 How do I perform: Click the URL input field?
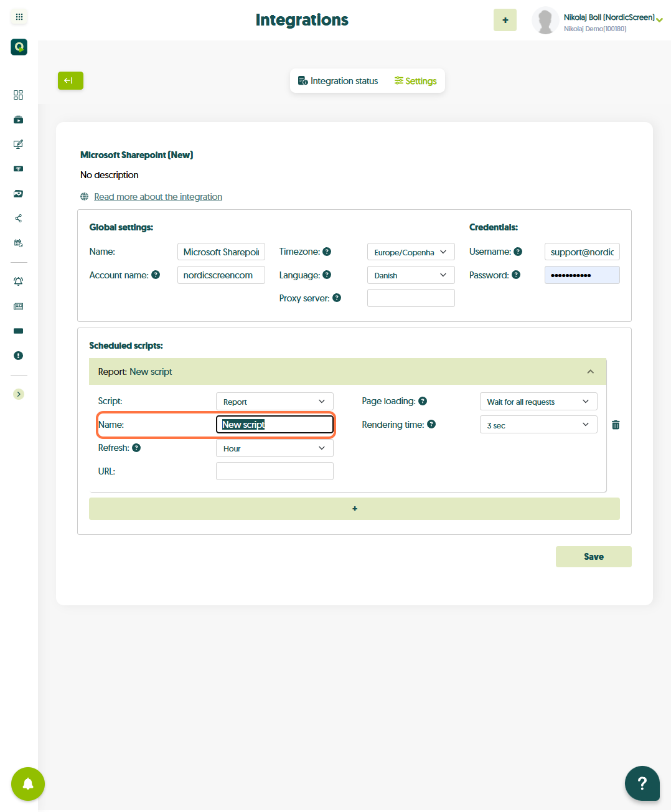coord(274,471)
